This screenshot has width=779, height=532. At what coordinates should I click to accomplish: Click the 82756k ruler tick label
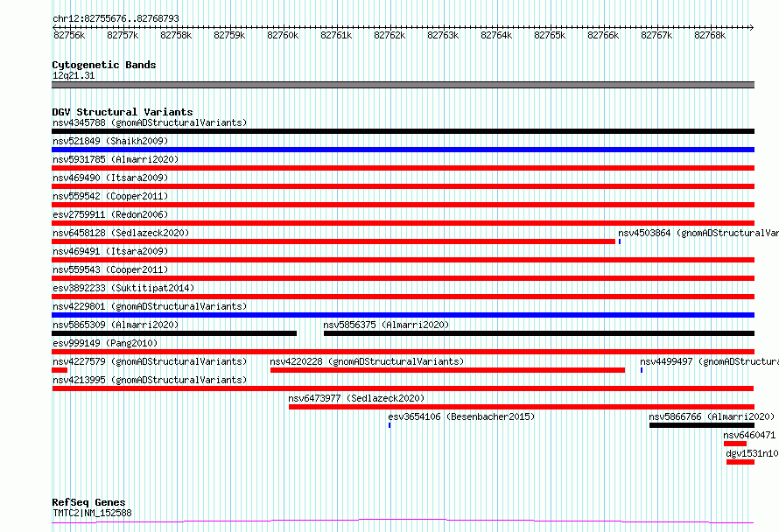point(69,35)
